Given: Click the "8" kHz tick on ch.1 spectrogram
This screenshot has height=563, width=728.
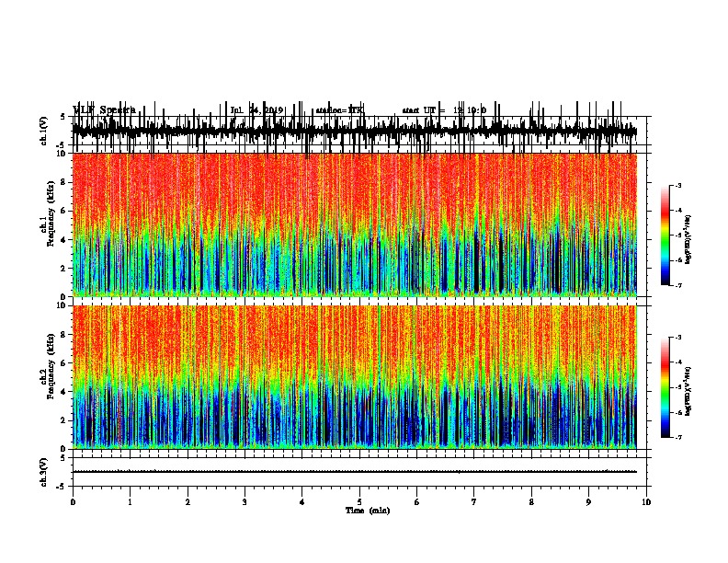Looking at the screenshot, I should coord(63,182).
